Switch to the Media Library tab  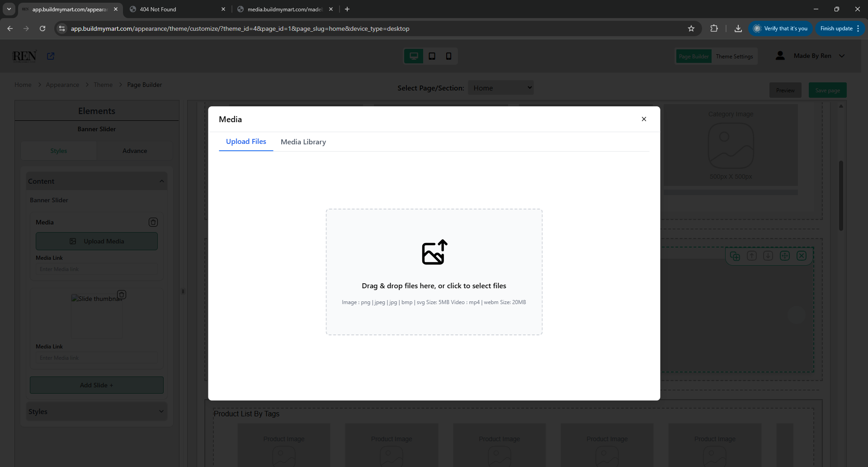[303, 142]
